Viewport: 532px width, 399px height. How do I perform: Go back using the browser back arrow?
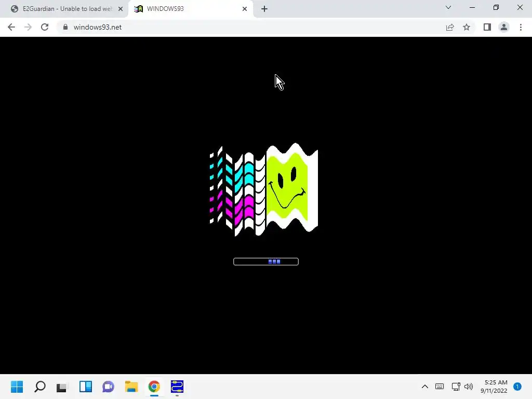coord(11,27)
